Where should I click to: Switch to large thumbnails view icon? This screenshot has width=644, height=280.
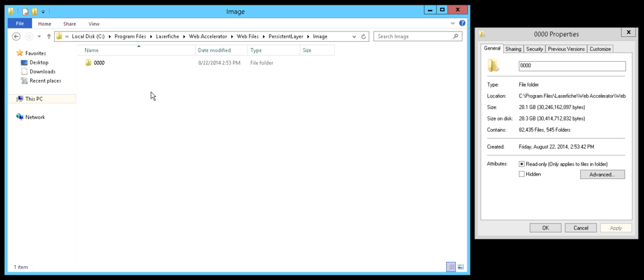tap(461, 267)
